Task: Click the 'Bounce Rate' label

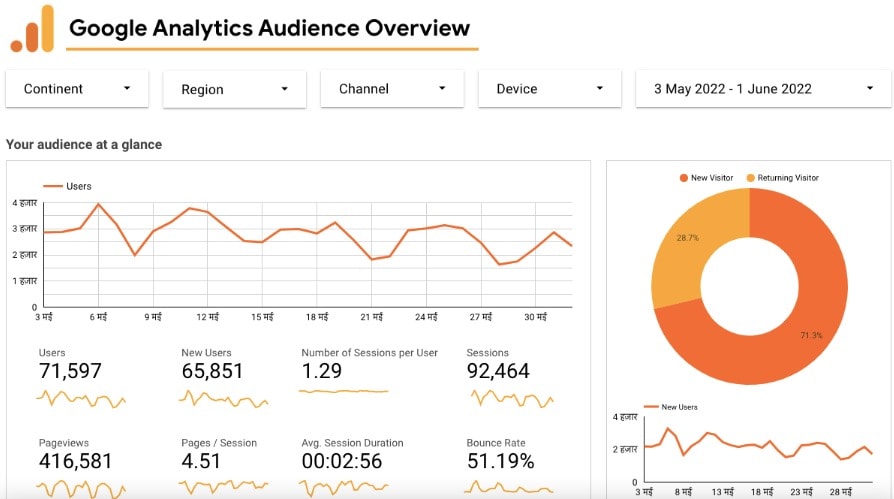Action: click(x=496, y=443)
